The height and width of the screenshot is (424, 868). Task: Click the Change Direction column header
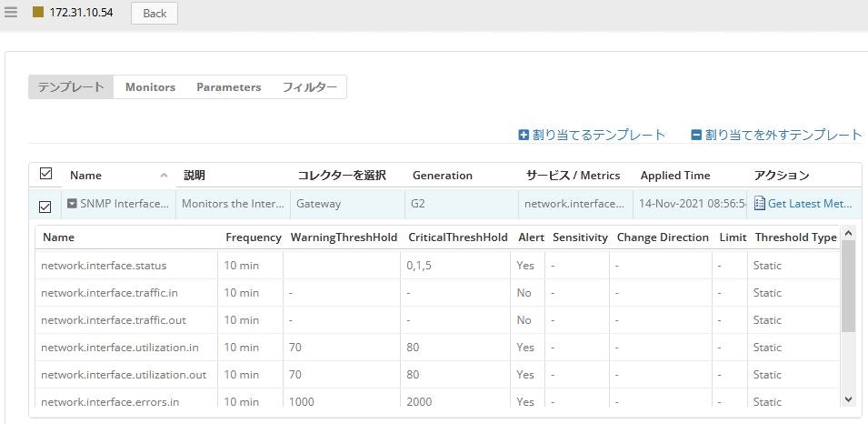(663, 237)
